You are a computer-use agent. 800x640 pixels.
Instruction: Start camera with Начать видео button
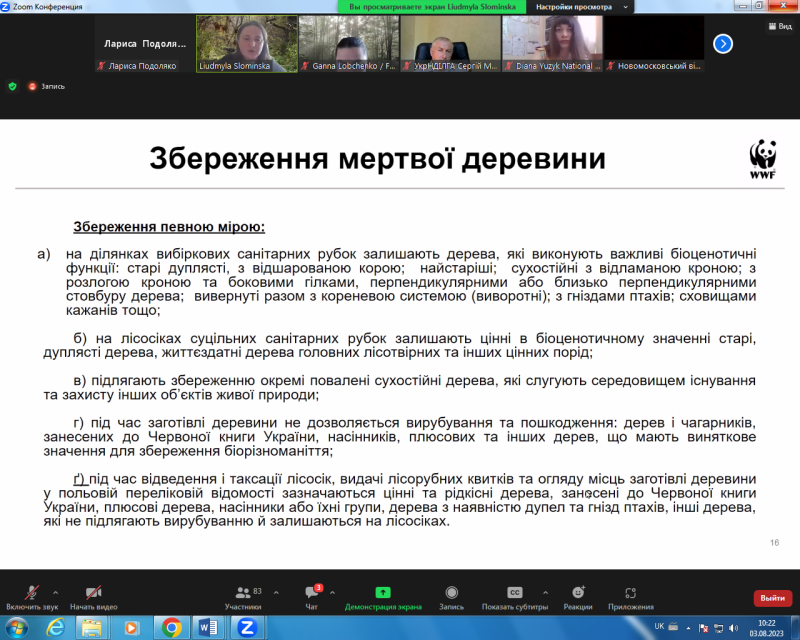[x=94, y=593]
